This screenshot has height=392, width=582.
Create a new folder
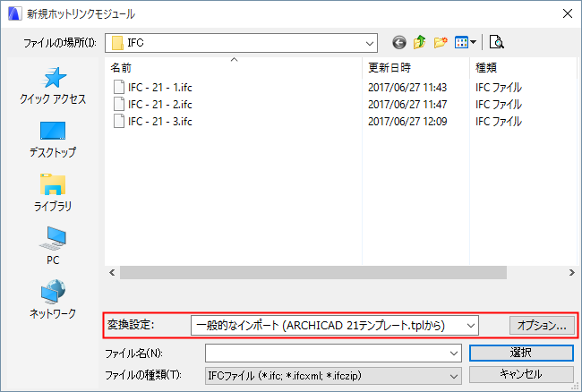coord(441,42)
